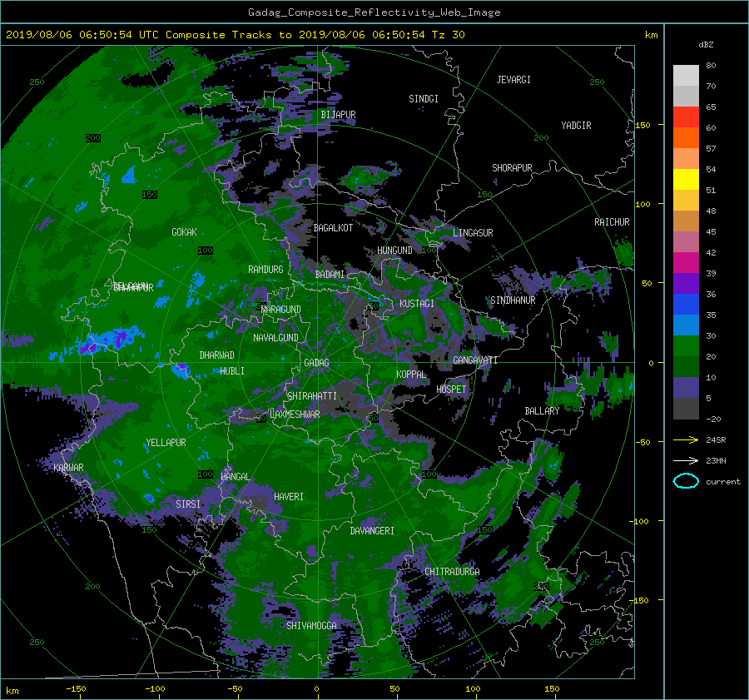Screen dimensions: 749x700
Task: Click the Gadag_Composite_Reflectivity_Web_Image title
Action: tap(374, 12)
